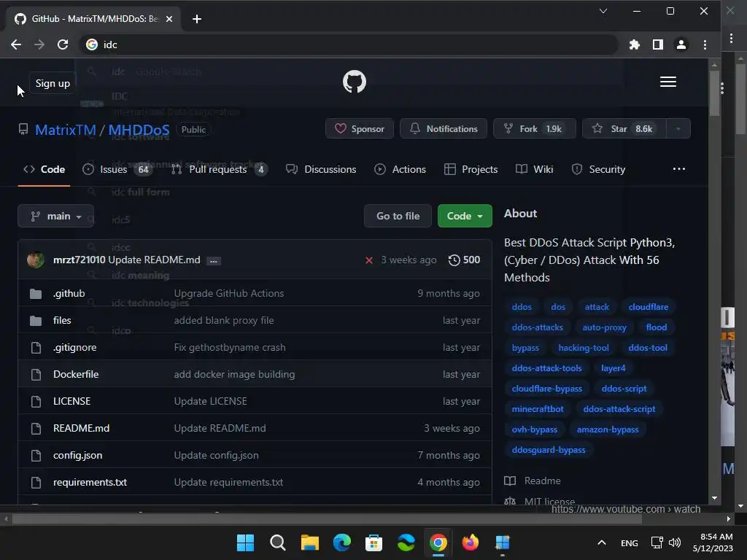Open the Wiki tab

pyautogui.click(x=535, y=169)
